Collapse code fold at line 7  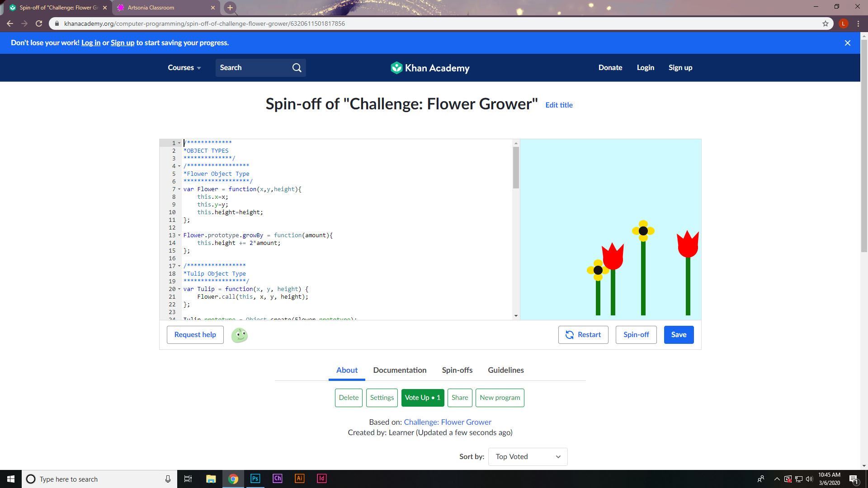coord(179,189)
